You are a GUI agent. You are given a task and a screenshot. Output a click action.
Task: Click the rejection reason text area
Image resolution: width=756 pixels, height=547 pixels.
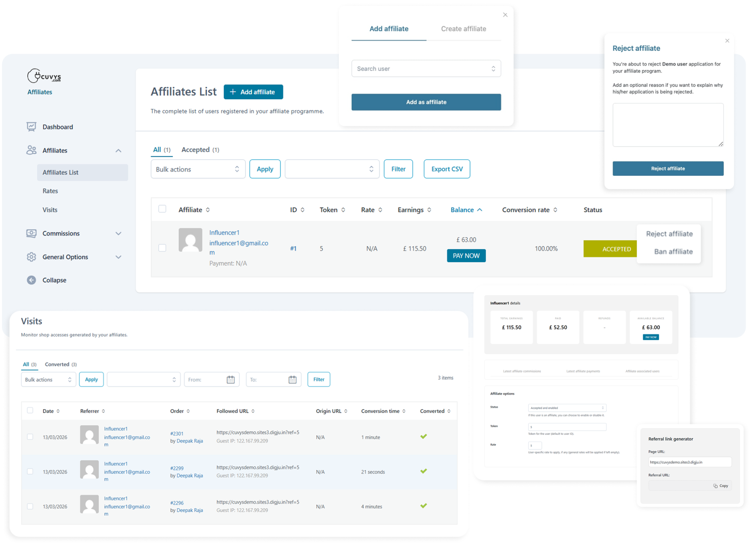click(x=668, y=125)
